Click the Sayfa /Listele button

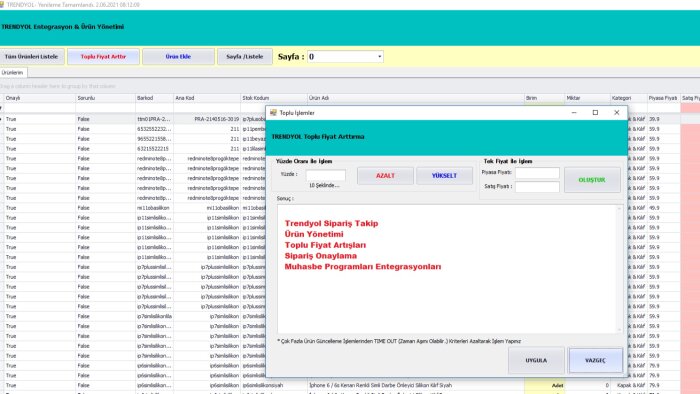pos(245,57)
